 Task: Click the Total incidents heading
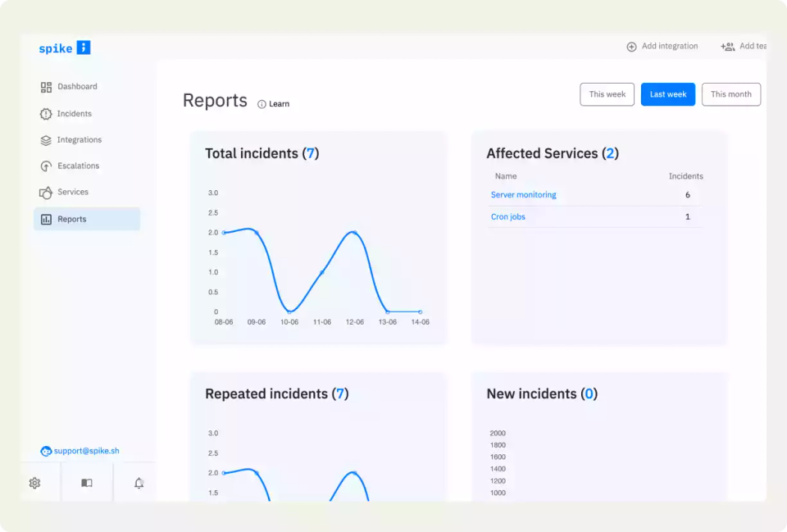pos(262,153)
